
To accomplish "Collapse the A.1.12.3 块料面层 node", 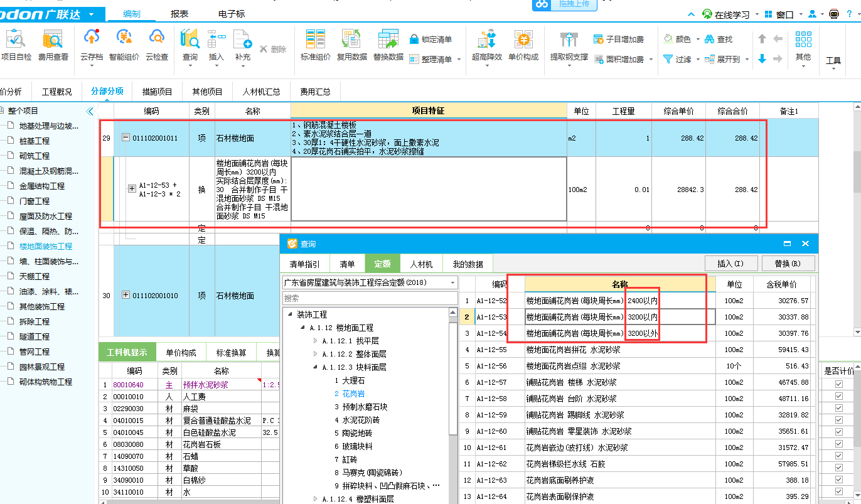I will (x=316, y=367).
